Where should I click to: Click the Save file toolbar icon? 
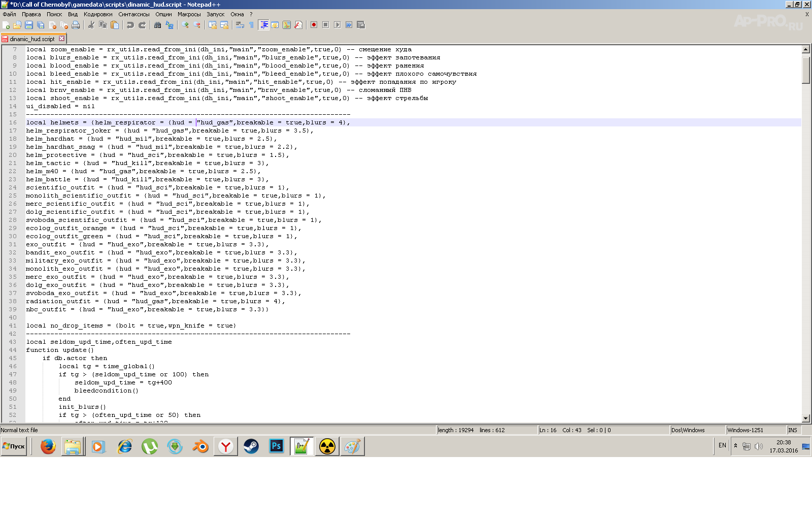click(29, 25)
